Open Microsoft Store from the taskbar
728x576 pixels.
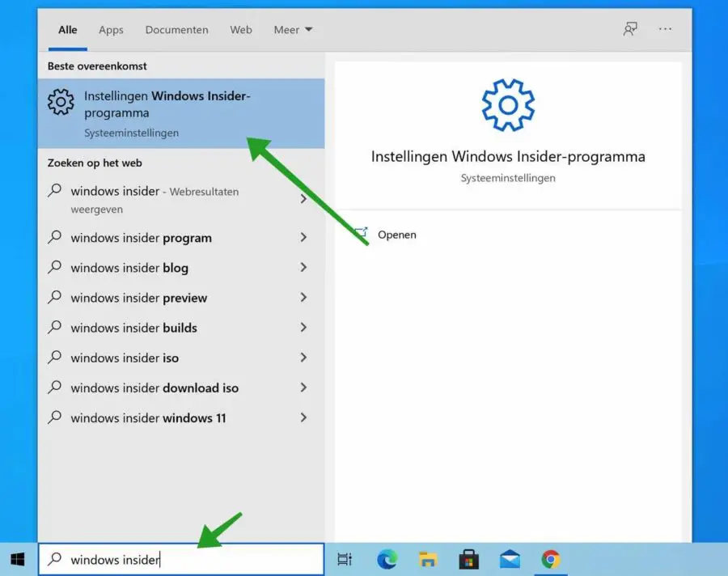coord(468,559)
